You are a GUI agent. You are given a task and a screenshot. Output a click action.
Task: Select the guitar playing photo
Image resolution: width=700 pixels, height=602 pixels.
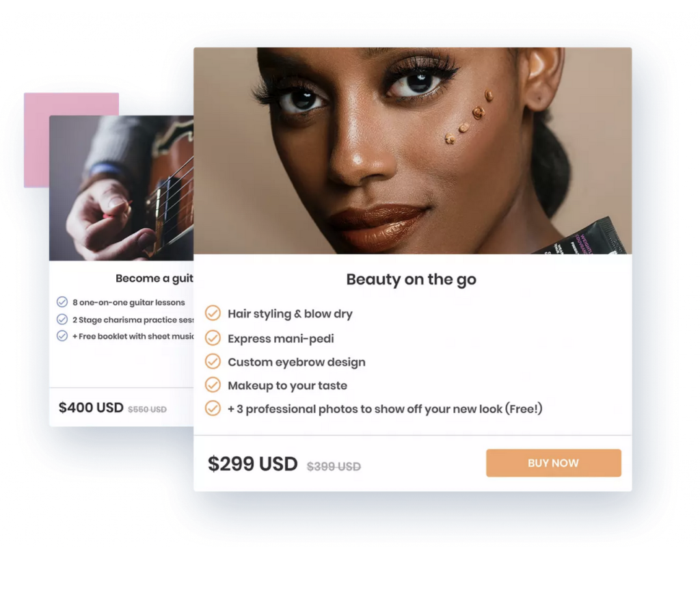(x=122, y=188)
